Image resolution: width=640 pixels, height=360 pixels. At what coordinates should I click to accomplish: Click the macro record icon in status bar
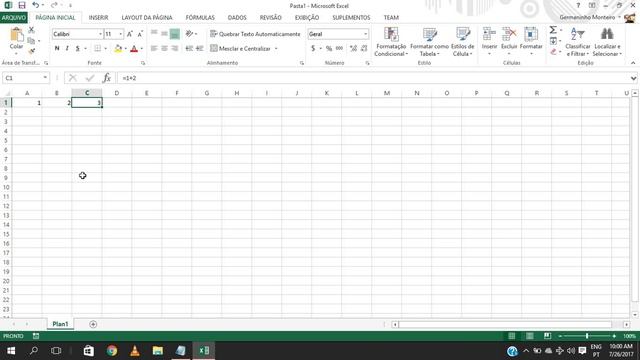pyautogui.click(x=36, y=336)
